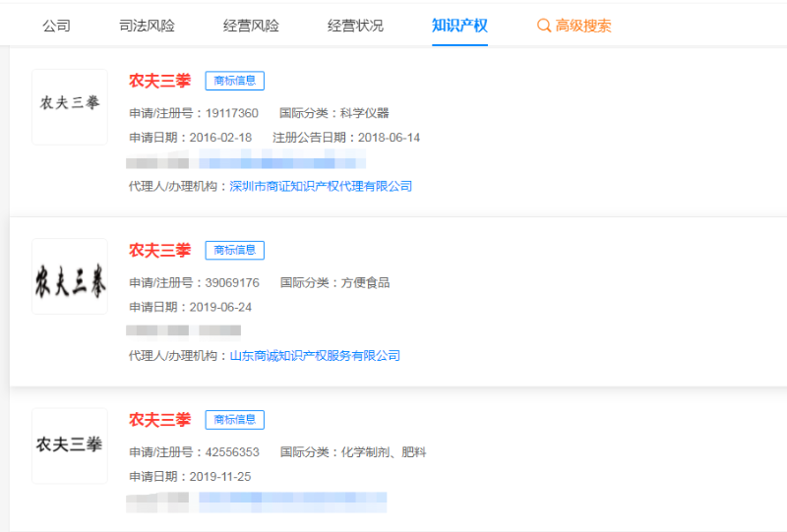Switch to the 司法风险 tab
Screen dimensions: 787x532
(147, 26)
